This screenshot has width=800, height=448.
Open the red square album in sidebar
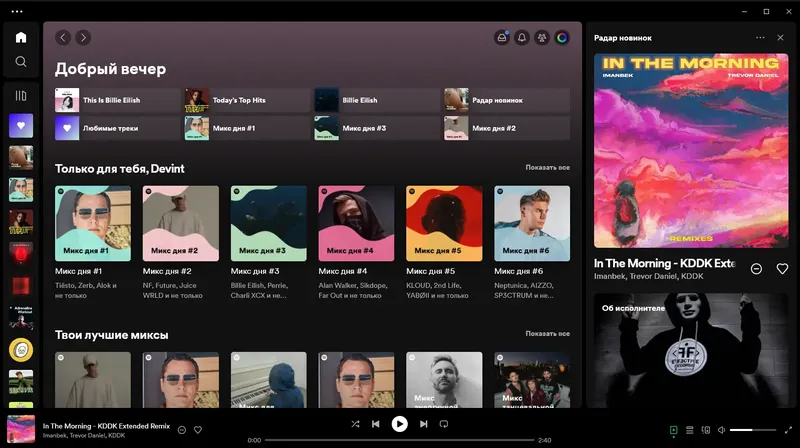(x=21, y=286)
